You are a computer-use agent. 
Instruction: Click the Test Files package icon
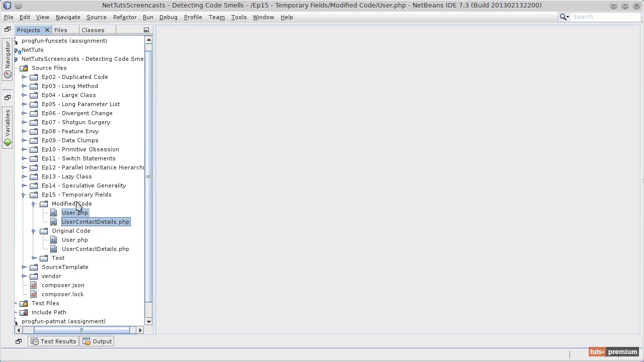[24, 303]
